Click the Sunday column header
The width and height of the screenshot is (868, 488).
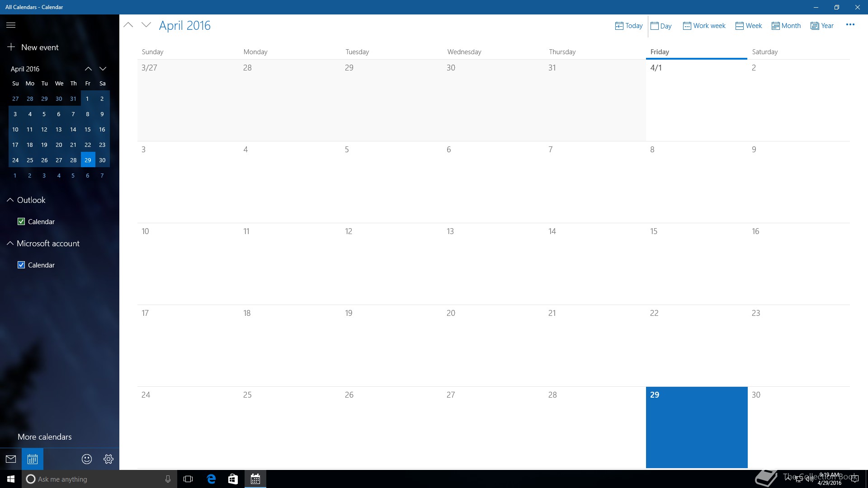152,52
